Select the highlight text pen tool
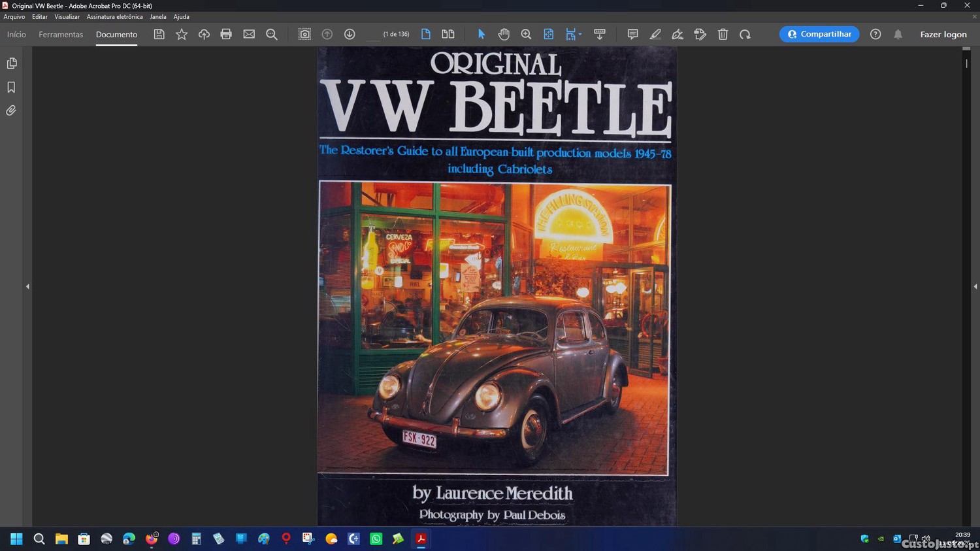 pyautogui.click(x=655, y=34)
